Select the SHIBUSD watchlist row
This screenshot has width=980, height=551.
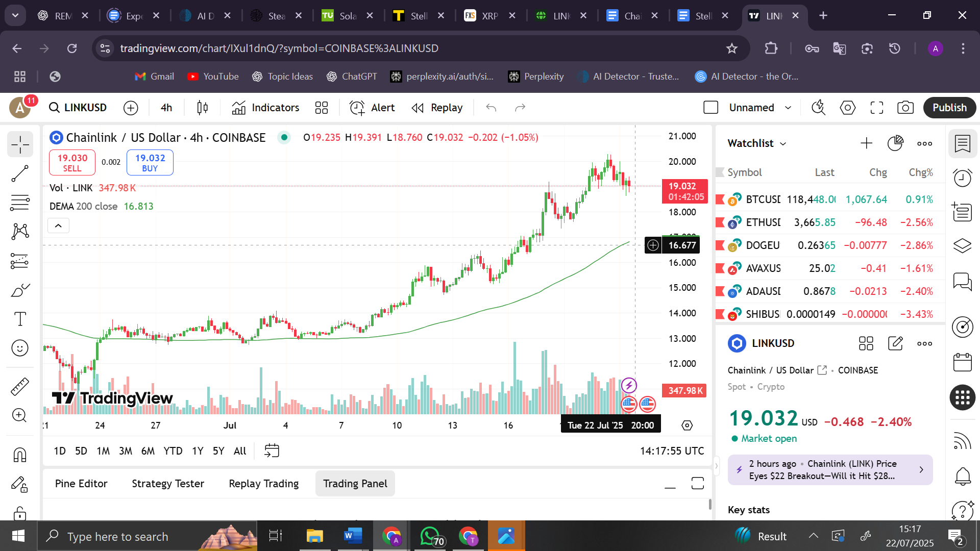830,314
